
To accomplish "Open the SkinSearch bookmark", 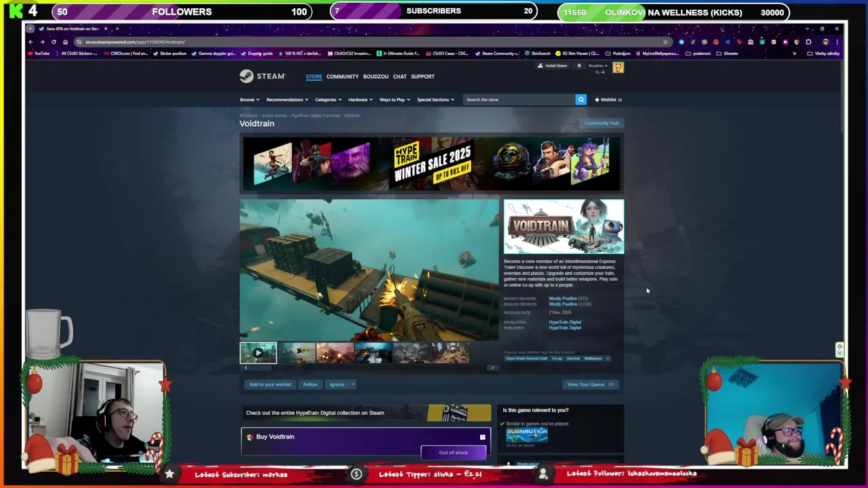I will 538,54.
